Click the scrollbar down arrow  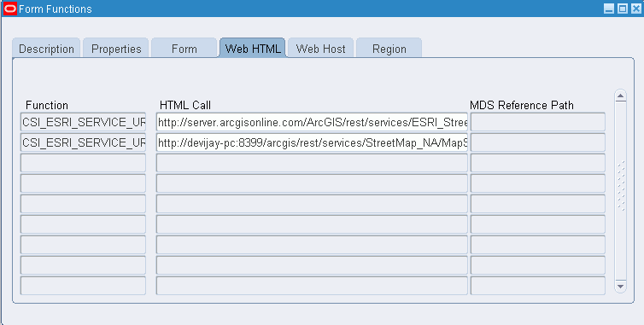[x=620, y=286]
